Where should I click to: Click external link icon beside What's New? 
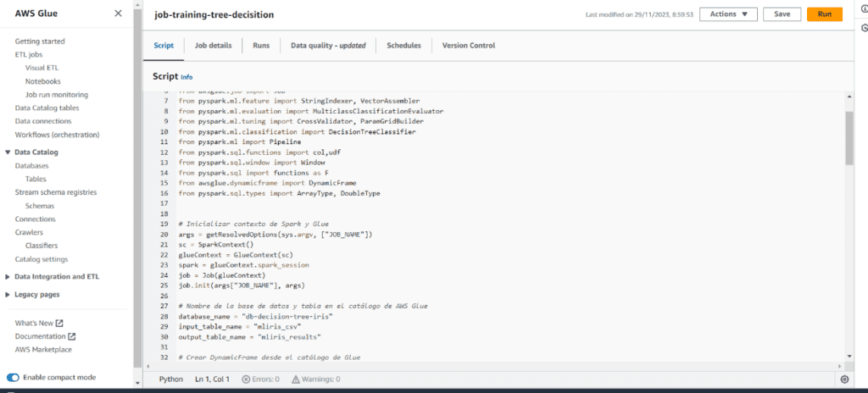tap(59, 323)
